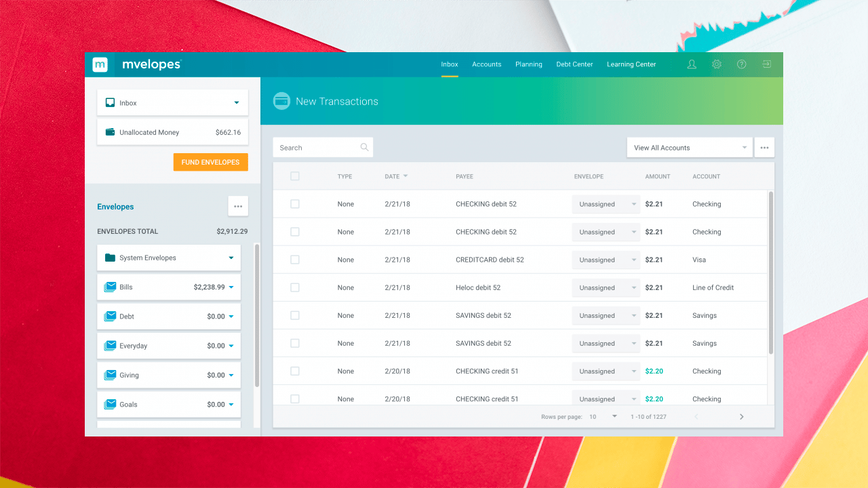Viewport: 868px width, 488px height.
Task: Click the Account column header
Action: [707, 176]
